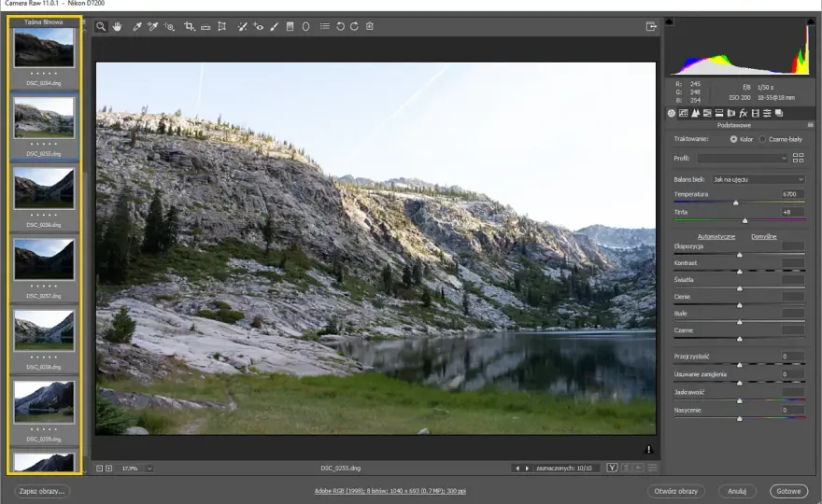The image size is (822, 504).
Task: Select the Straighten tool
Action: (x=205, y=27)
